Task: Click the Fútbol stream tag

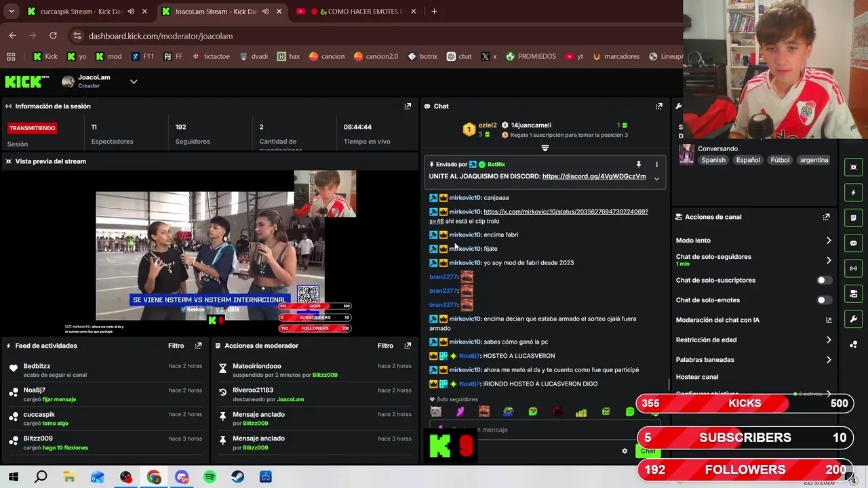Action: tap(780, 161)
